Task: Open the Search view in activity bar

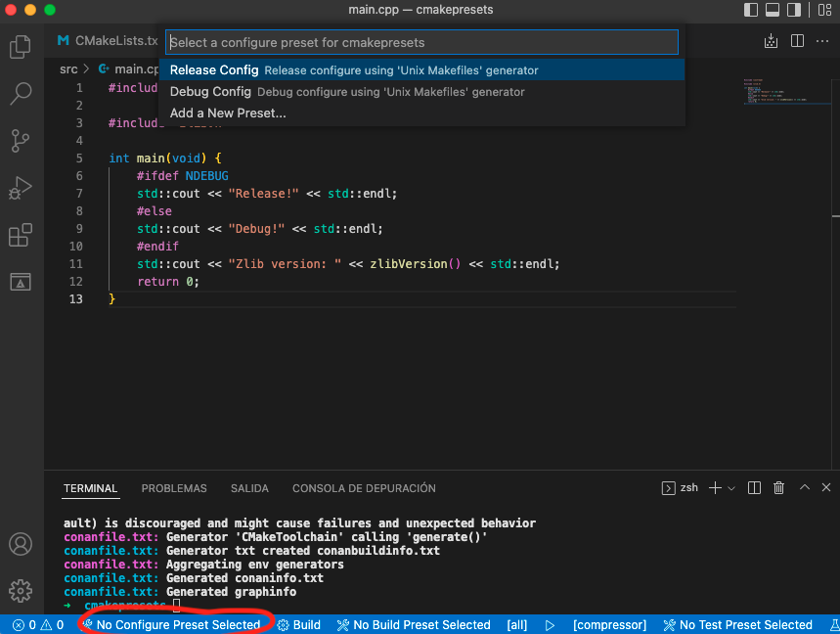Action: click(21, 93)
